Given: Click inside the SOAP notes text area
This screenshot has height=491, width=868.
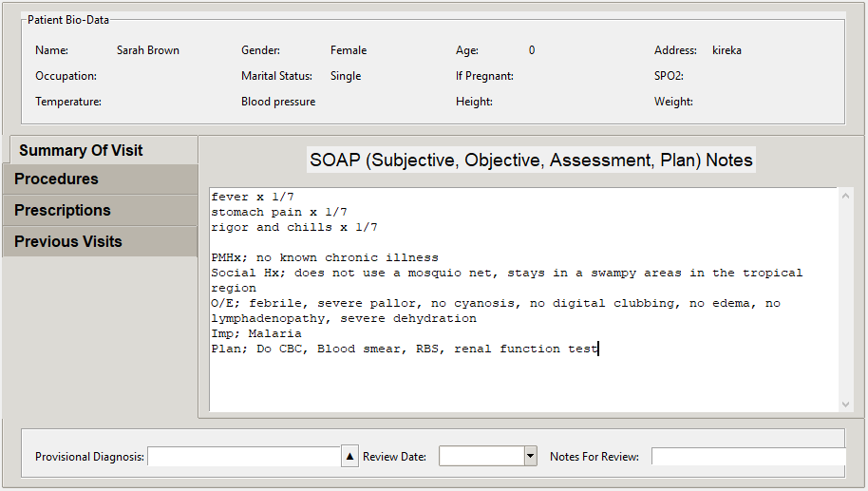Looking at the screenshot, I should point(523,299).
